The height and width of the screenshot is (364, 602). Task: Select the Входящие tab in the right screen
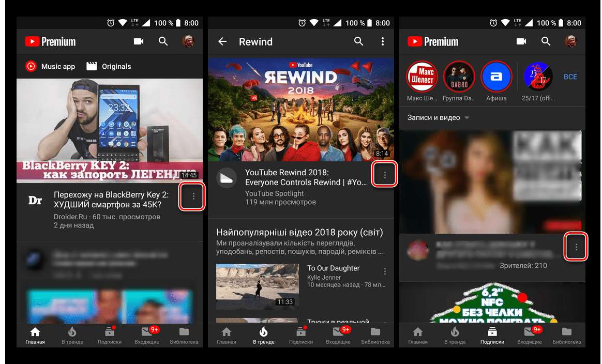[530, 335]
